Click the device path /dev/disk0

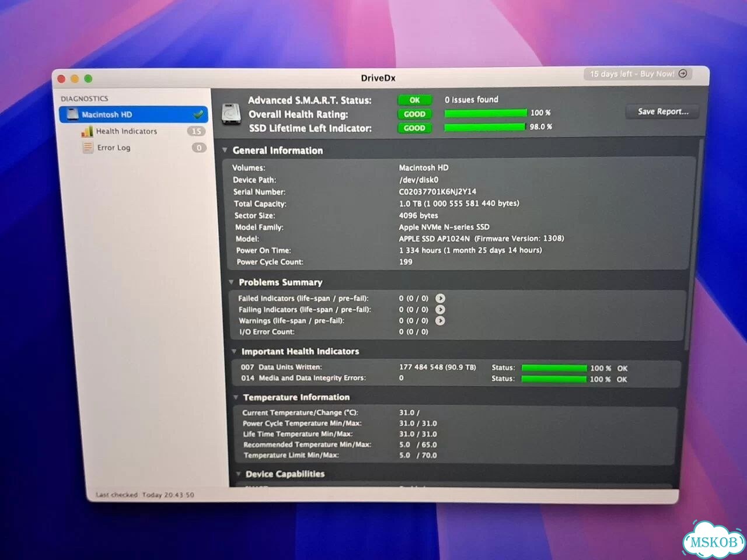[418, 180]
